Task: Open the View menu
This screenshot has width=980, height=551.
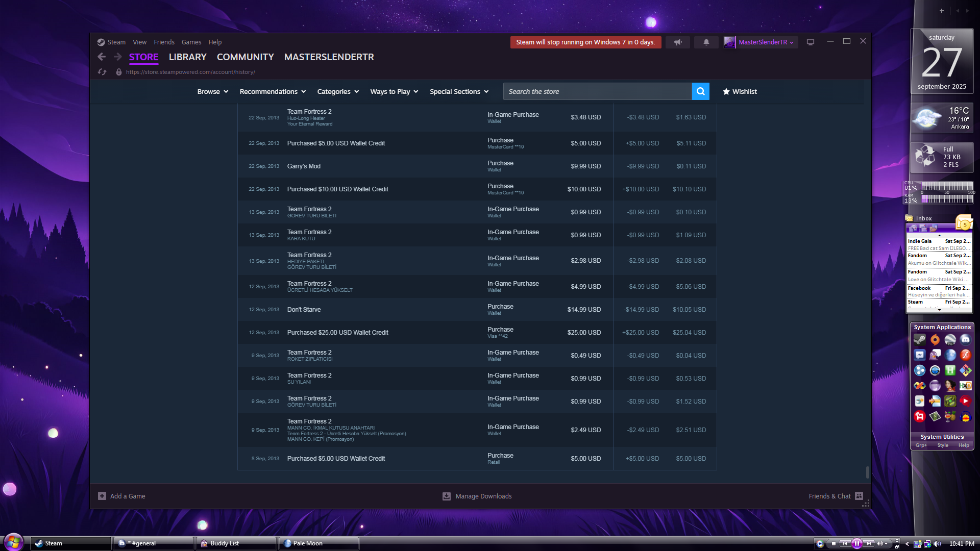Action: pos(140,42)
